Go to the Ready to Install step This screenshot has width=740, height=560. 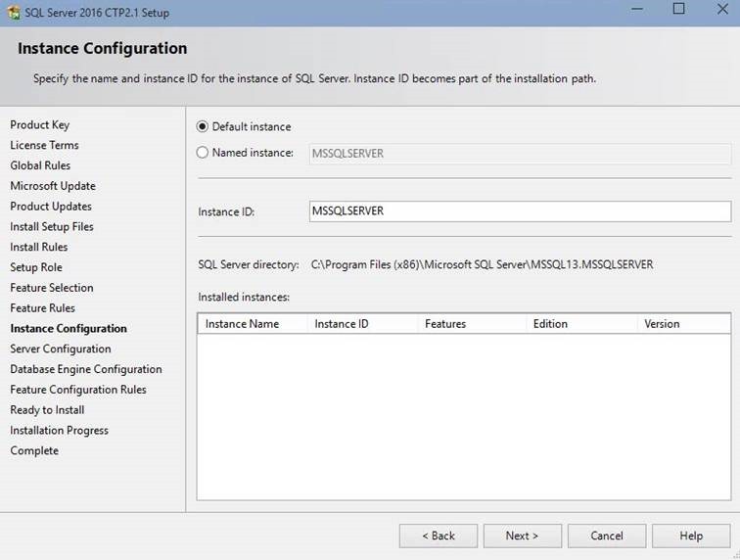47,410
